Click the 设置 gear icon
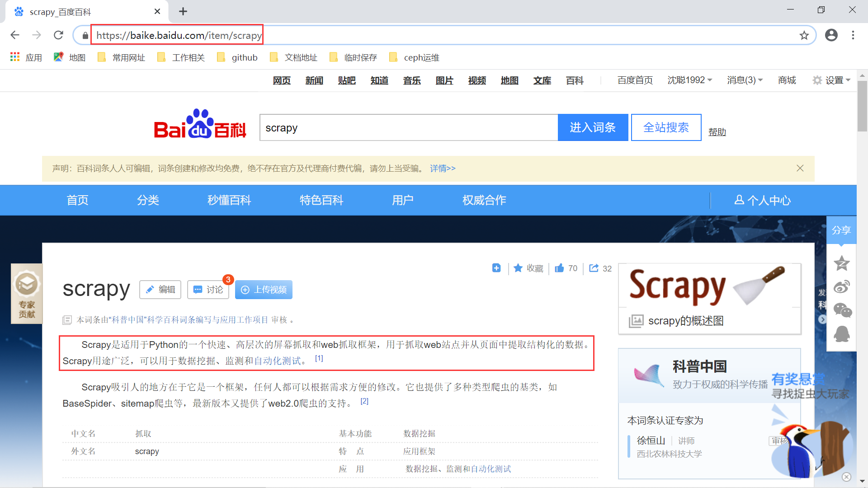 tap(817, 80)
